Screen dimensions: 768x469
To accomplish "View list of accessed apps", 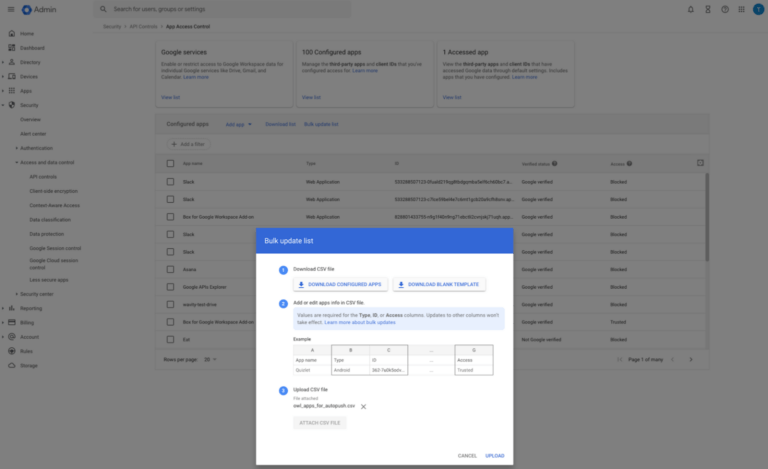I will coord(452,97).
